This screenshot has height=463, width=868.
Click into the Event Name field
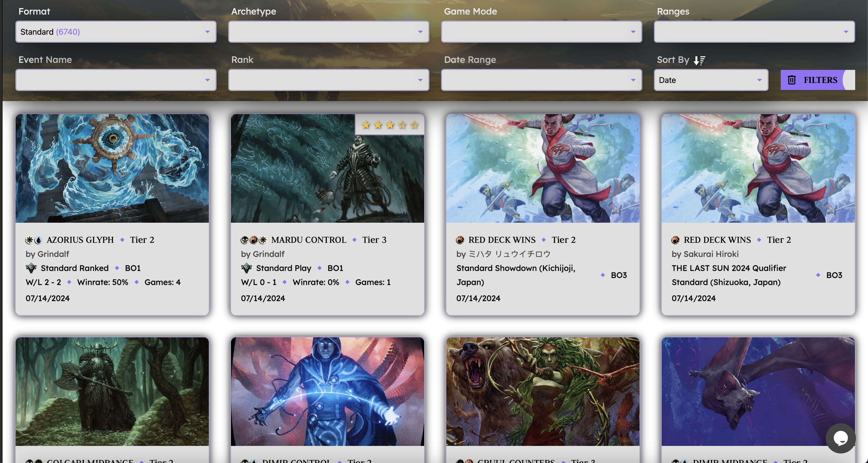pyautogui.click(x=116, y=80)
